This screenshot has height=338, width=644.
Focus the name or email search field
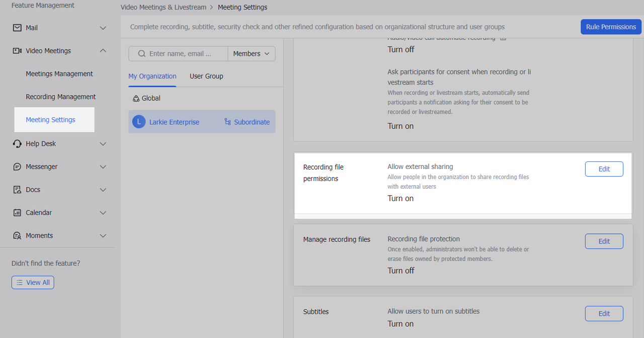[x=181, y=54]
